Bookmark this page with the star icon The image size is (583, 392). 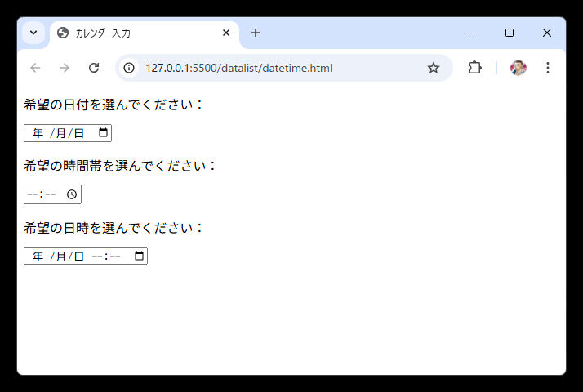(x=434, y=68)
